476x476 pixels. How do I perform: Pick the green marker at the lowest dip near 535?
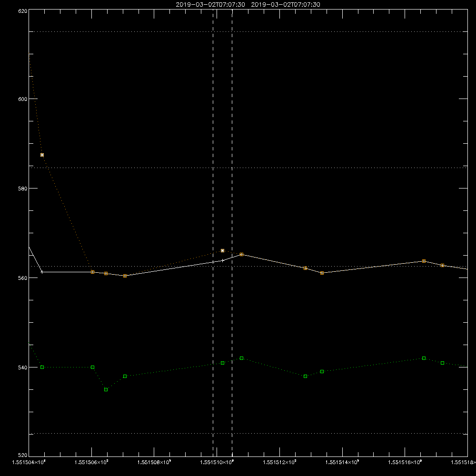106,389
